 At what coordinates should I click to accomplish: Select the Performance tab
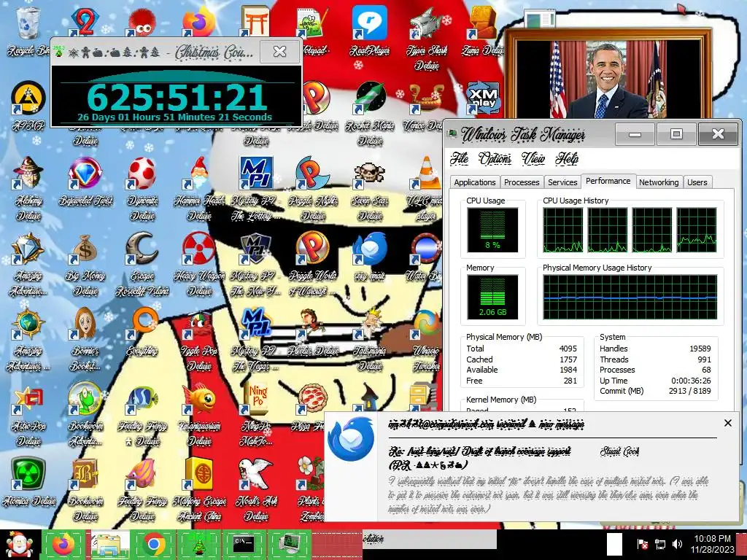click(608, 181)
